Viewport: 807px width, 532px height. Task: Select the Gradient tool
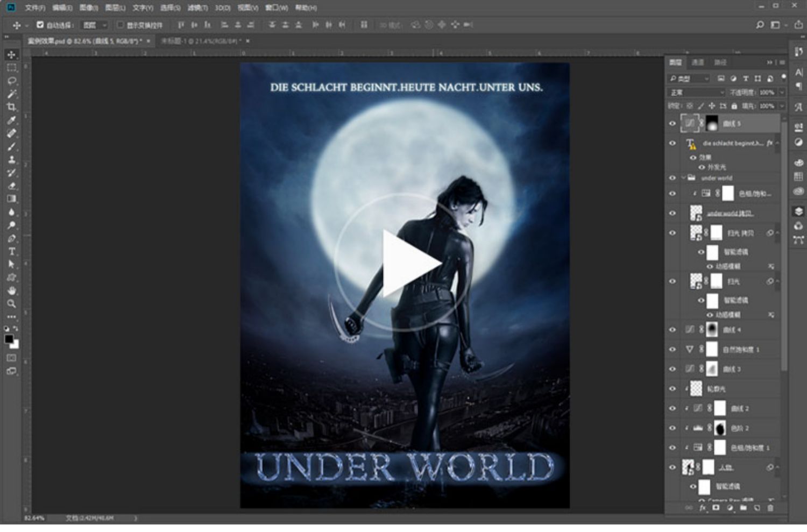11,198
